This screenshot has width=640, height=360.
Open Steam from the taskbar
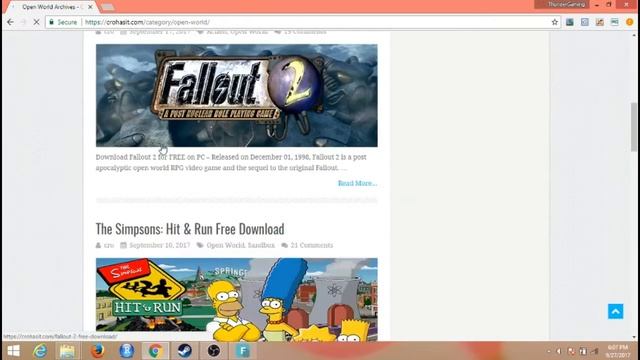184,351
